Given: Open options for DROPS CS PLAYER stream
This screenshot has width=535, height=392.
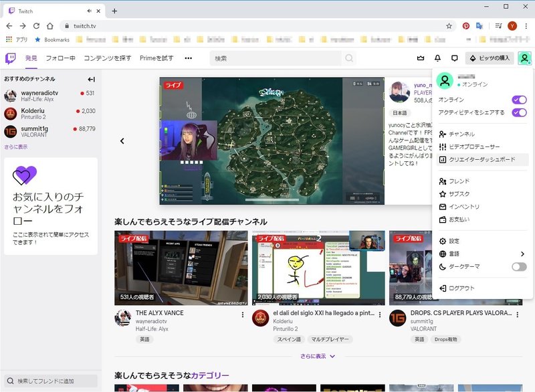Looking at the screenshot, I should coord(518,314).
